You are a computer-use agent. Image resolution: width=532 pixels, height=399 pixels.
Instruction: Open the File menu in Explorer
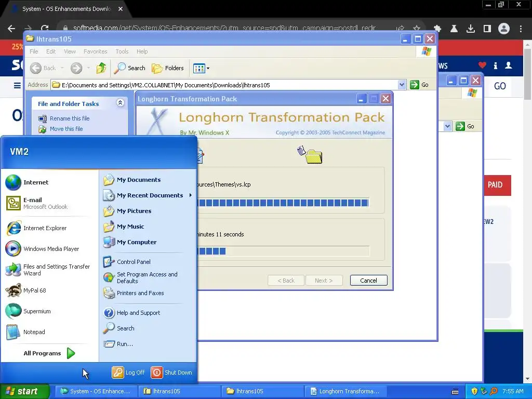(x=34, y=51)
